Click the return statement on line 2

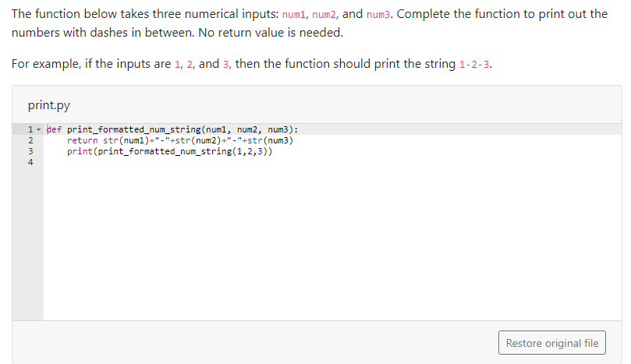pos(180,140)
